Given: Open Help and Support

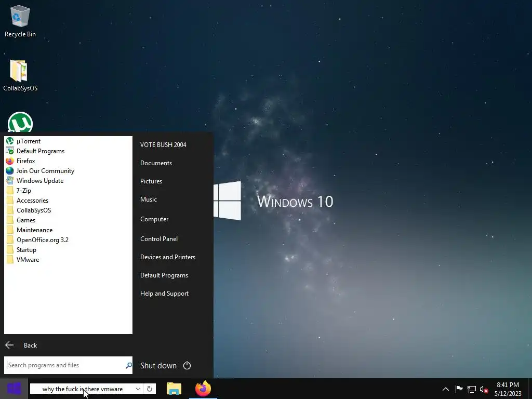Looking at the screenshot, I should coord(164,294).
